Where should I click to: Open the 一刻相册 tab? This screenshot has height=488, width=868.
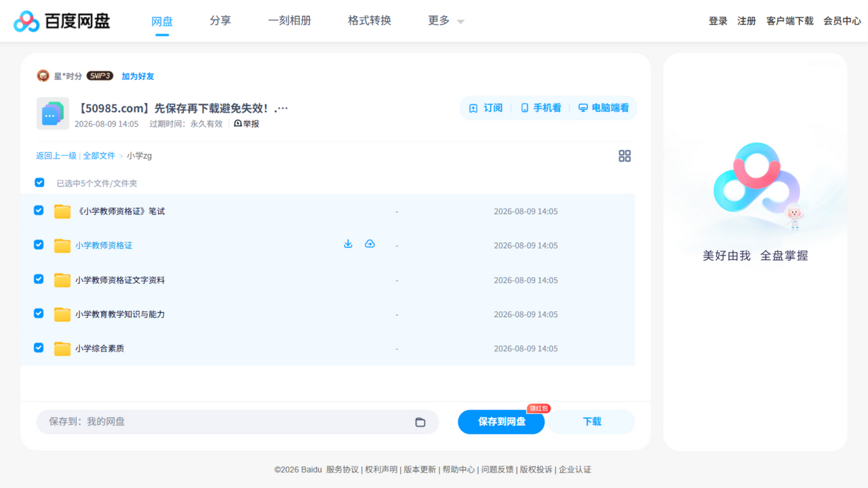290,20
